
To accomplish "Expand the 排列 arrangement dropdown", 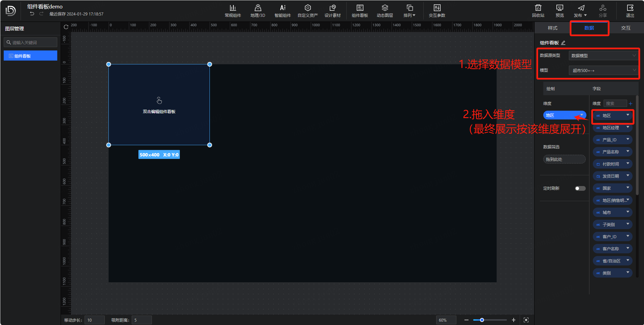I will pyautogui.click(x=410, y=11).
